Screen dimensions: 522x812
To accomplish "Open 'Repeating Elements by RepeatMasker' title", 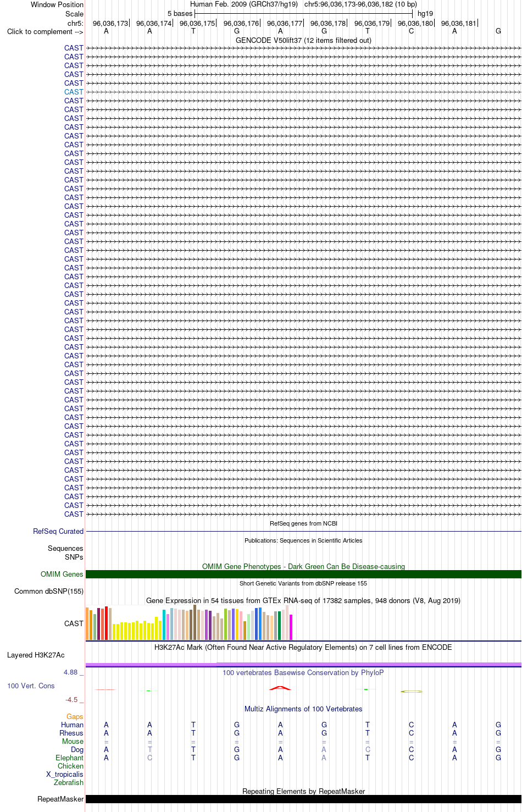I will click(x=303, y=791).
